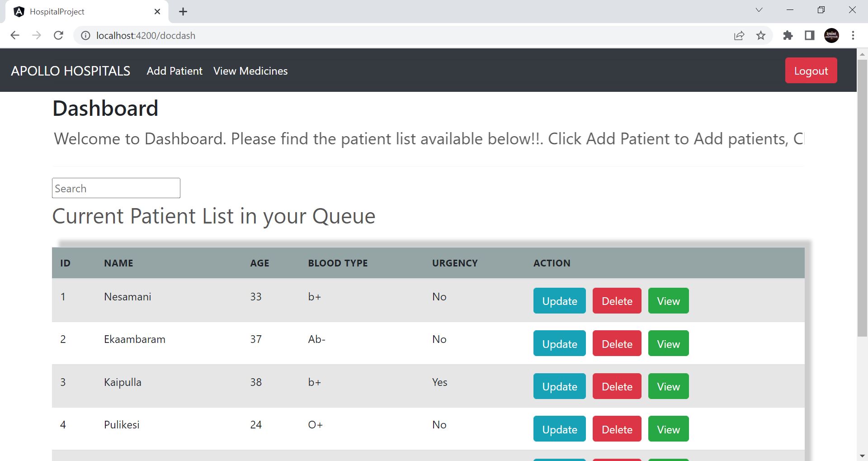Open the browser three-dot menu
The width and height of the screenshot is (868, 461).
tap(853, 35)
